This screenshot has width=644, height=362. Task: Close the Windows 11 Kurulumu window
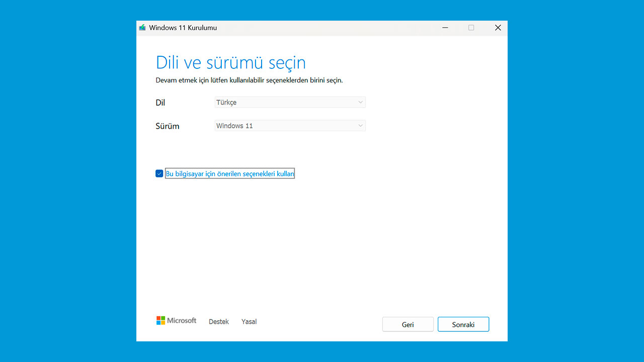tap(498, 28)
